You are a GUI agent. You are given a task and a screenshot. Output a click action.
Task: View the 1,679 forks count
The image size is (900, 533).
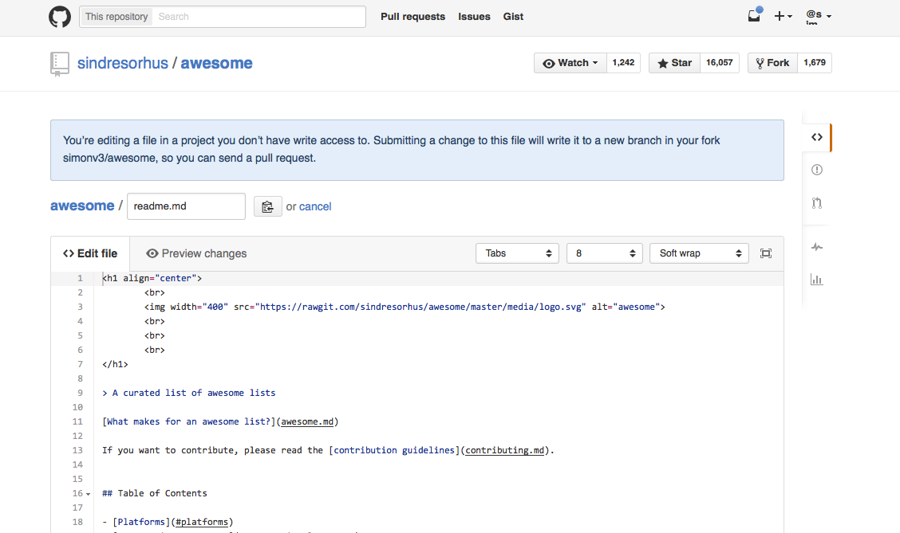[x=814, y=63]
